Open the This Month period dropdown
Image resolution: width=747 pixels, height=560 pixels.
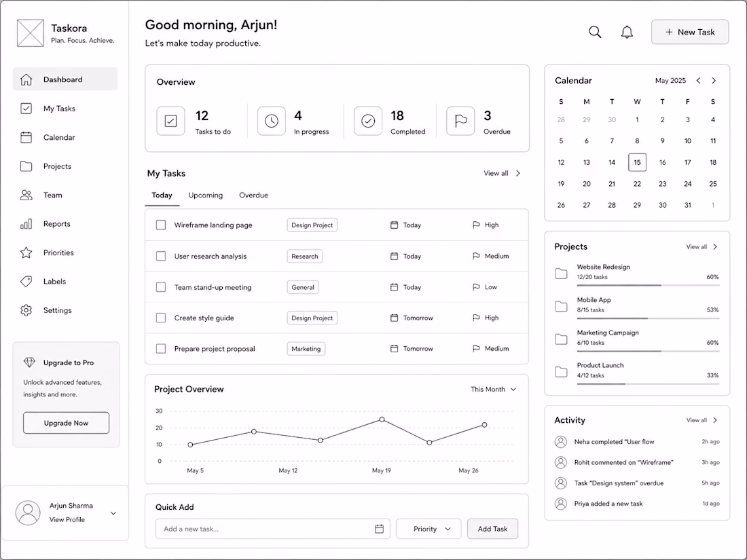point(494,389)
